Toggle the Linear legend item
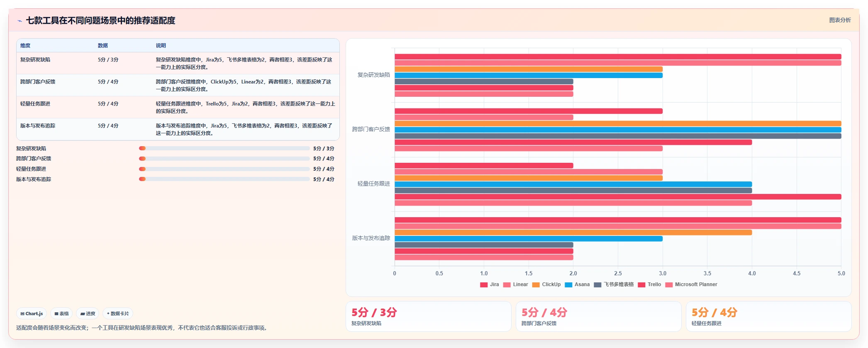 515,284
